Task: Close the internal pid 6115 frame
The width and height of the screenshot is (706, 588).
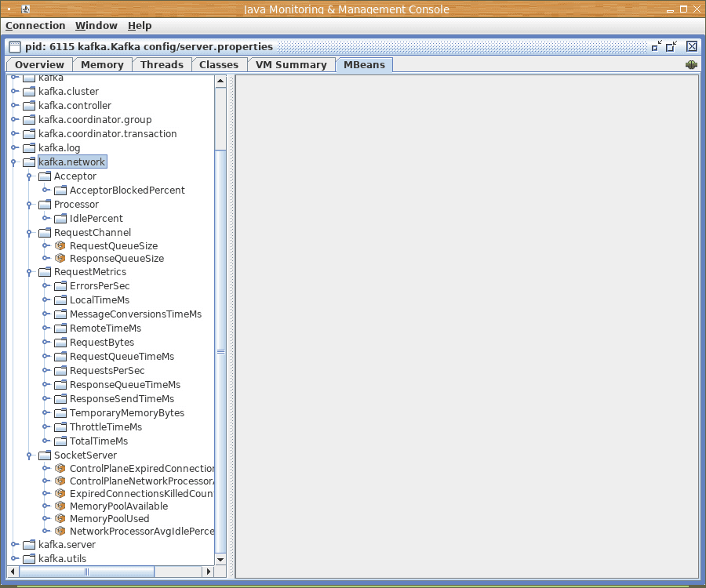Action: click(x=692, y=46)
